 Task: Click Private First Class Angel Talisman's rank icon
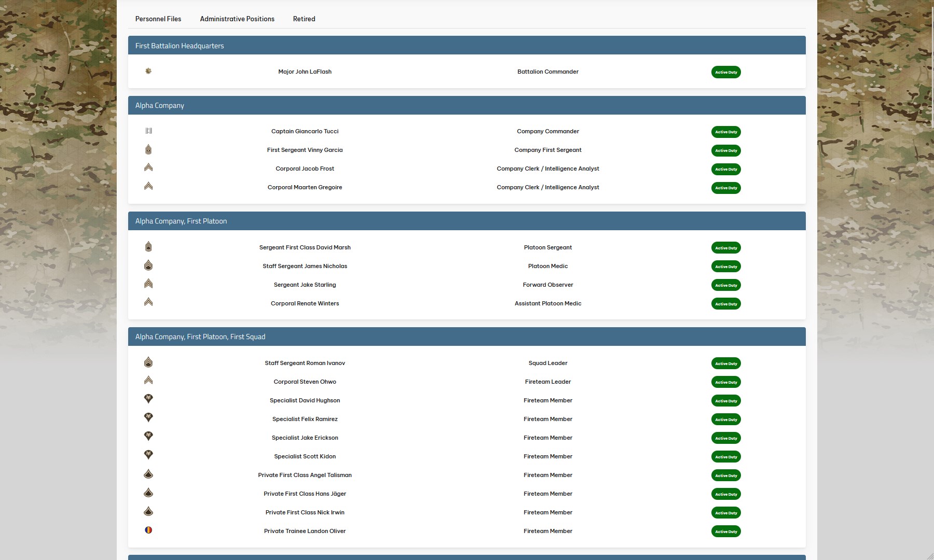pyautogui.click(x=148, y=474)
